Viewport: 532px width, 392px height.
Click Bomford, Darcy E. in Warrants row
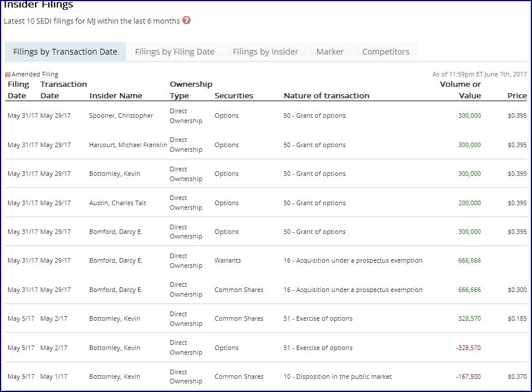pos(116,260)
